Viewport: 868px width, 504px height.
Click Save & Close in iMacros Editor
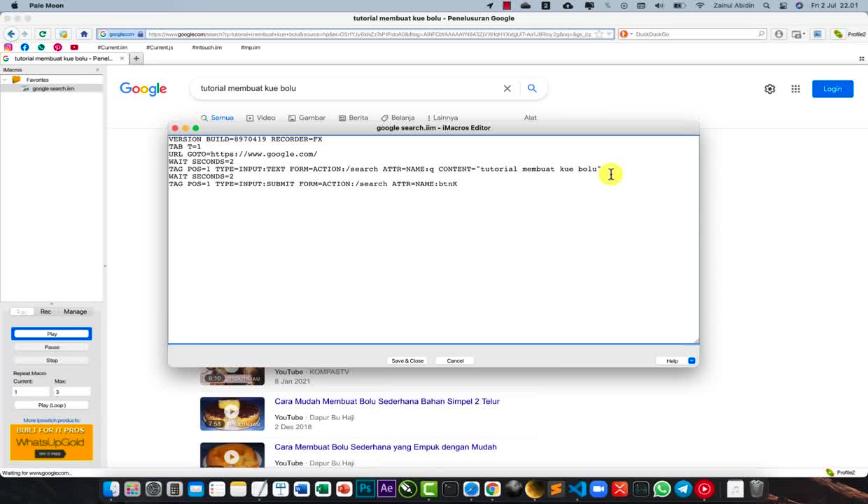tap(407, 360)
